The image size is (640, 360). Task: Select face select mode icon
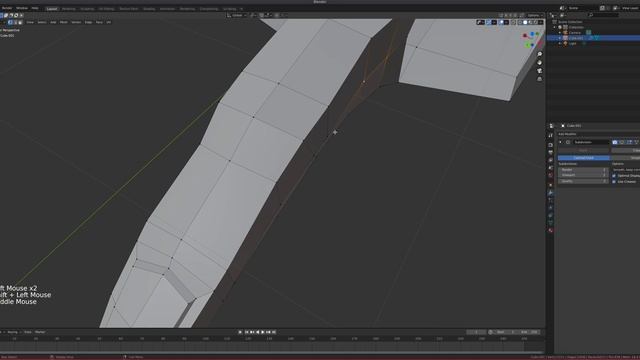point(20,22)
